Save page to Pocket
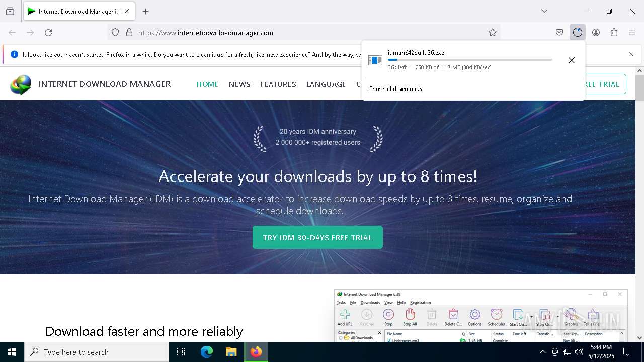The height and width of the screenshot is (362, 644). (559, 32)
